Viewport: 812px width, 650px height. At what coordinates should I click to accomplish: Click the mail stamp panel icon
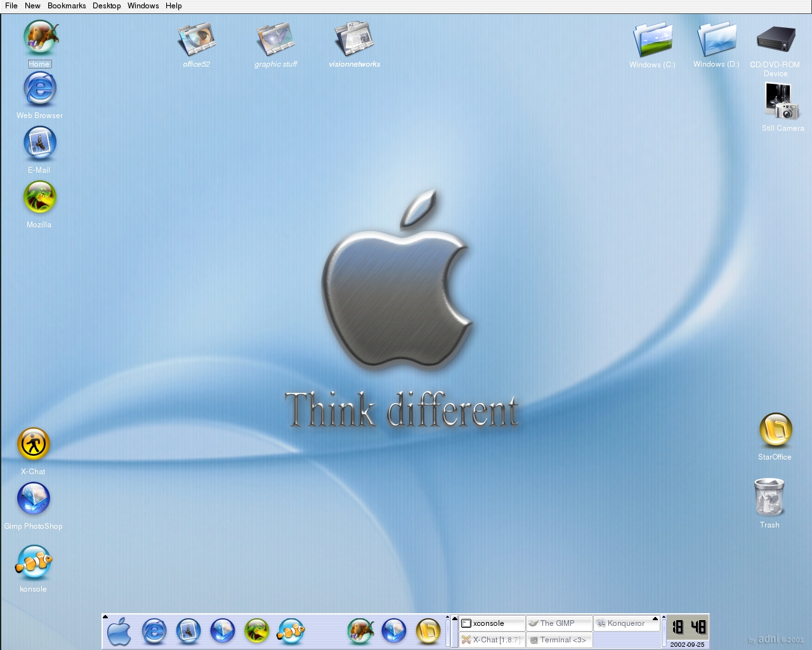(x=188, y=631)
